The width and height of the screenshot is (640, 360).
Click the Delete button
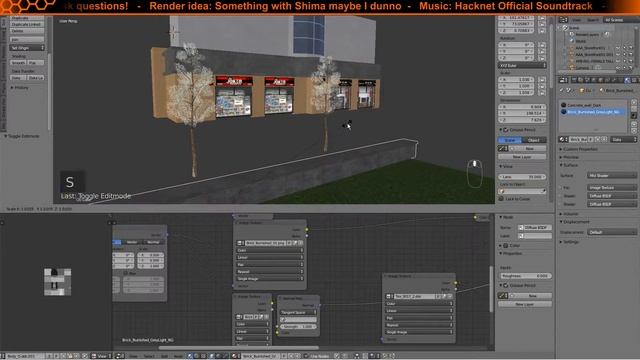pyautogui.click(x=27, y=31)
